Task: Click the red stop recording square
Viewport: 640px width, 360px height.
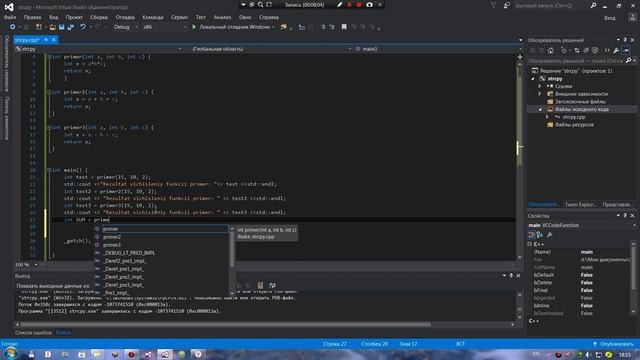Action: (x=359, y=5)
